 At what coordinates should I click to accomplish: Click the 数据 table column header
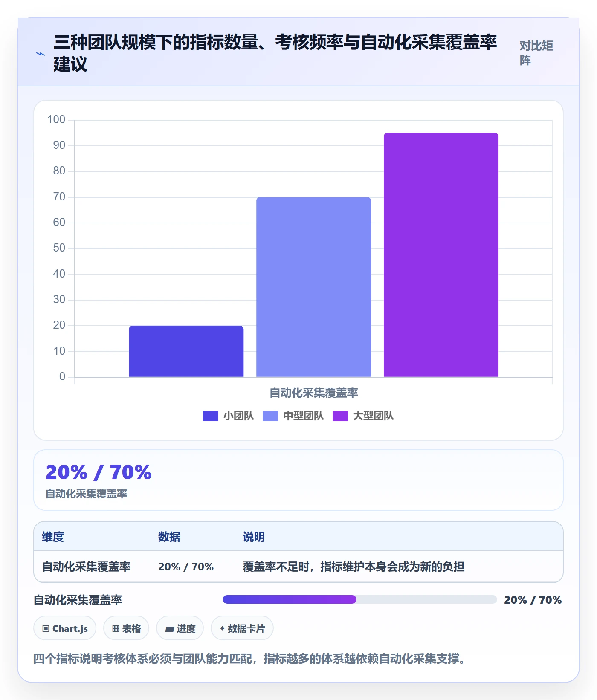pyautogui.click(x=169, y=537)
